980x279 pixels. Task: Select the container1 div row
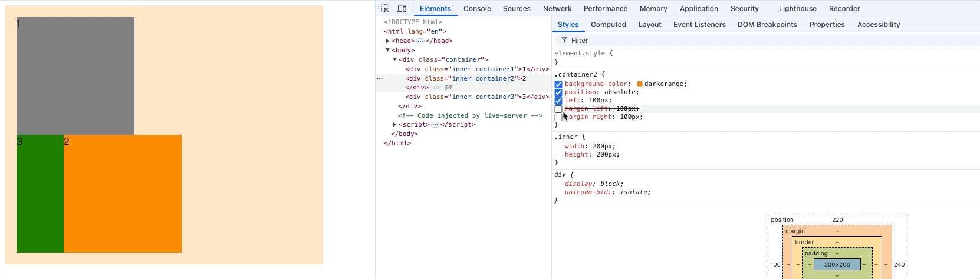coord(477,69)
